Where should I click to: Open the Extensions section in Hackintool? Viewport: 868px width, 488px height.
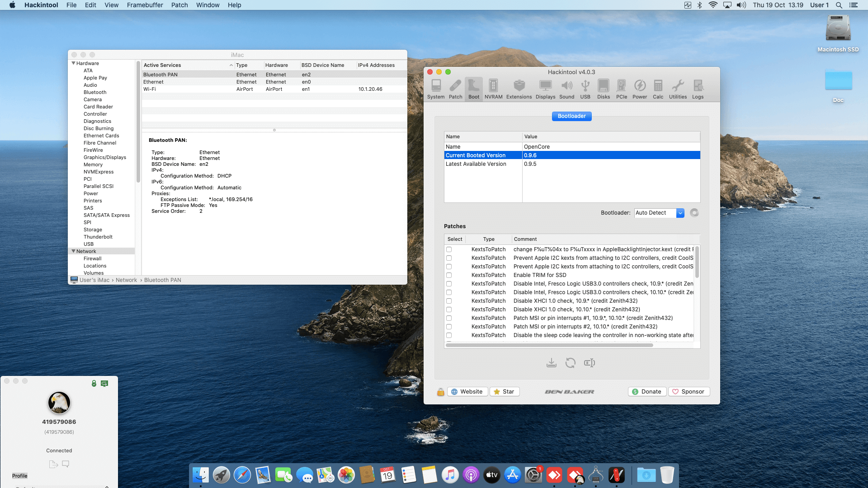519,89
